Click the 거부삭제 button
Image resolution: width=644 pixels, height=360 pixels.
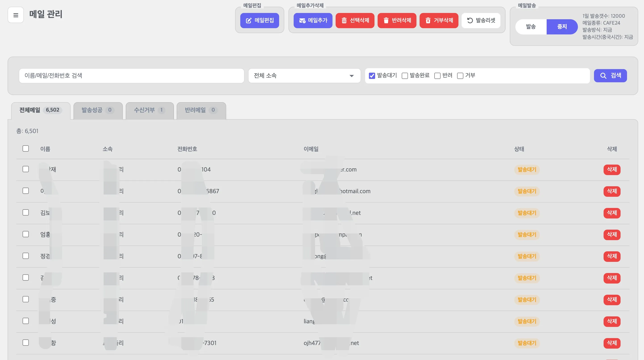click(x=439, y=21)
